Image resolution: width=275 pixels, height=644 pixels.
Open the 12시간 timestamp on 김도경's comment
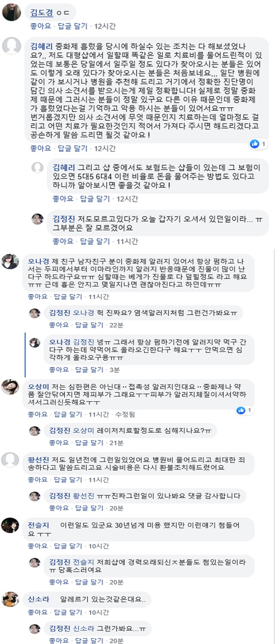coord(105,26)
